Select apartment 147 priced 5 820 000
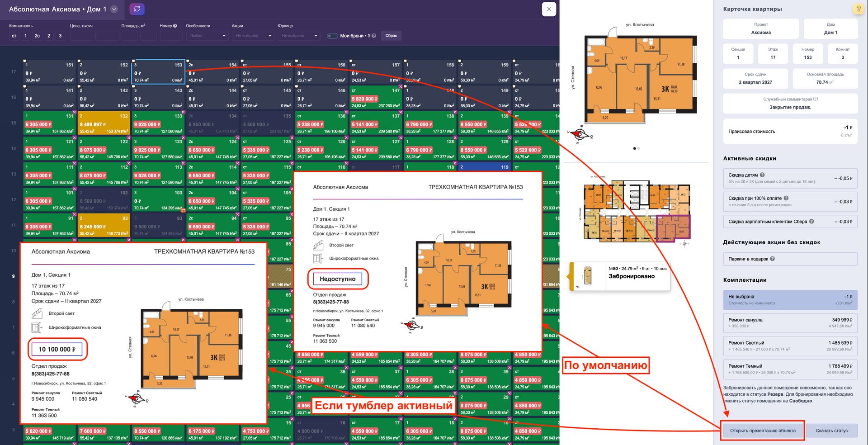Screen dimensions: 868x445 click(x=376, y=97)
